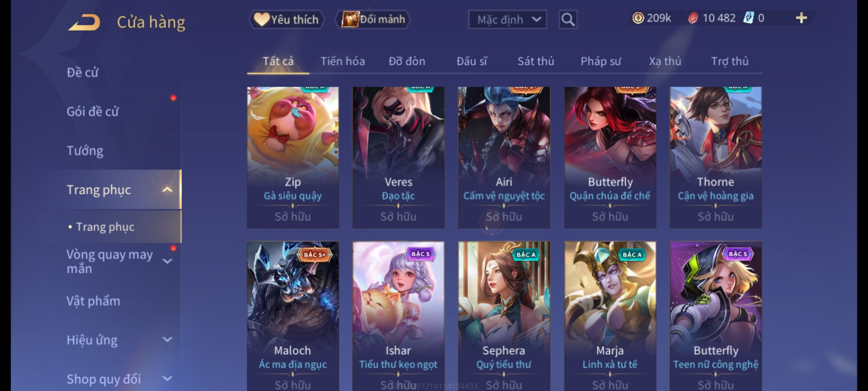Click the gold coin icon showing 209k
Image resolution: width=868 pixels, height=391 pixels.
coord(638,18)
